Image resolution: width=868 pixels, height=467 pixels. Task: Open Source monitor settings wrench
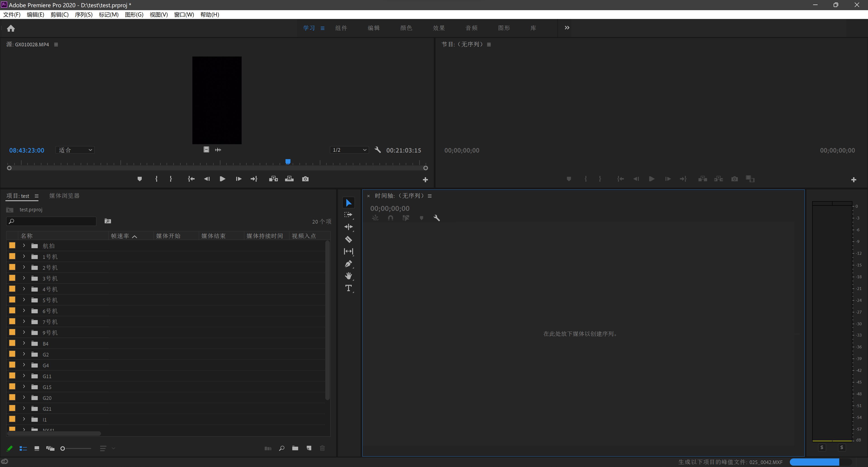coord(378,150)
